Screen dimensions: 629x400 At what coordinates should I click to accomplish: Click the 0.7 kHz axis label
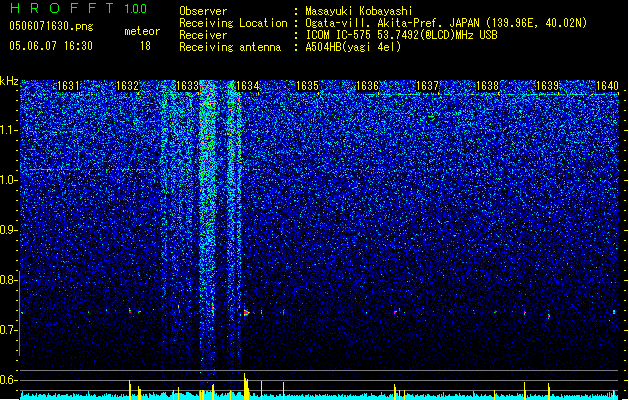click(9, 330)
